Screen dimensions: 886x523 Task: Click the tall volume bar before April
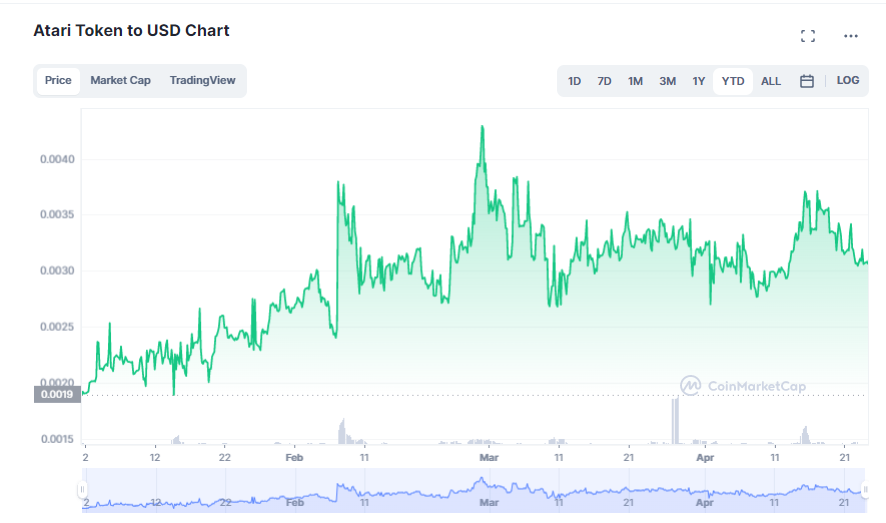pos(675,420)
